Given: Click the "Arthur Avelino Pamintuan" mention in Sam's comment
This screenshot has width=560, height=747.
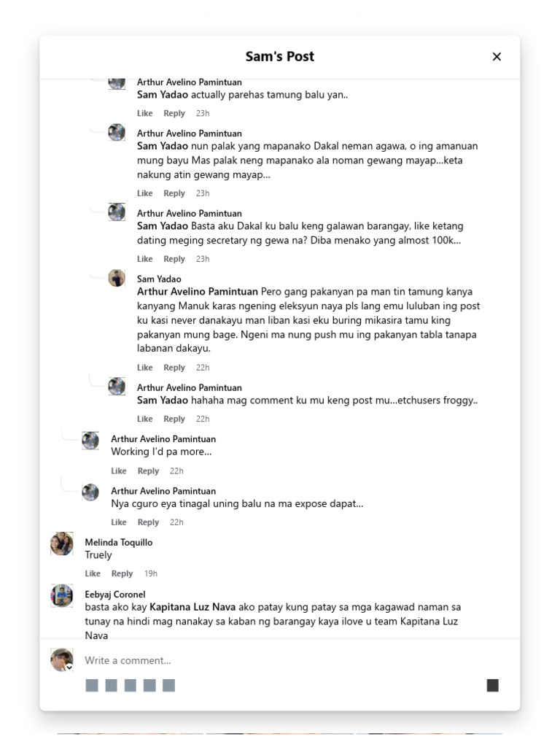Looking at the screenshot, I should click(198, 292).
